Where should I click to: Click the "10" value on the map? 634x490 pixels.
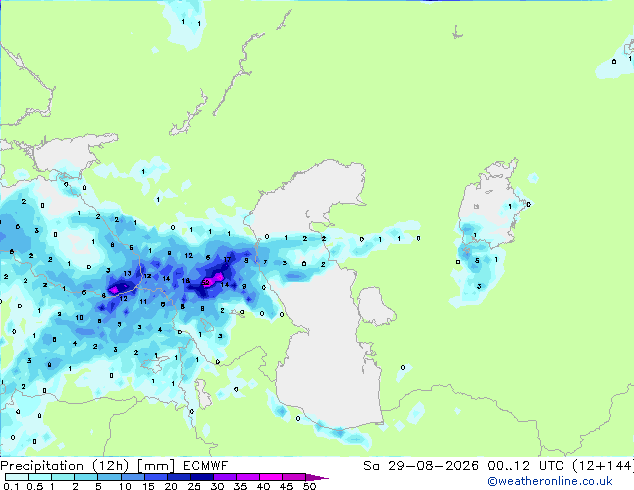(79, 317)
